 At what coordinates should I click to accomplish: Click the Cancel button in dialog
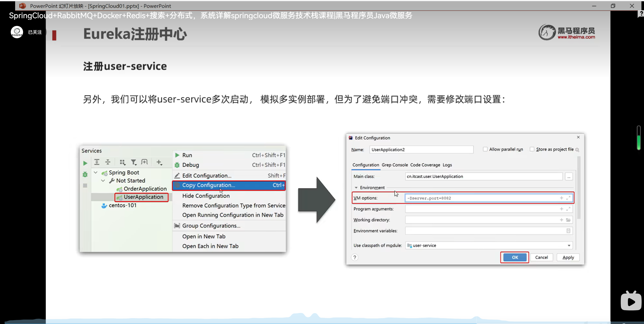541,257
